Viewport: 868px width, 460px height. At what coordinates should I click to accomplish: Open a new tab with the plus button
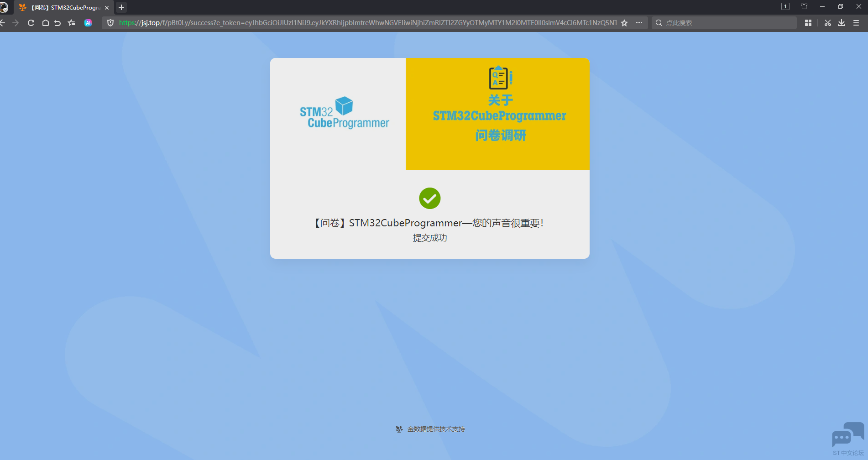tap(121, 7)
